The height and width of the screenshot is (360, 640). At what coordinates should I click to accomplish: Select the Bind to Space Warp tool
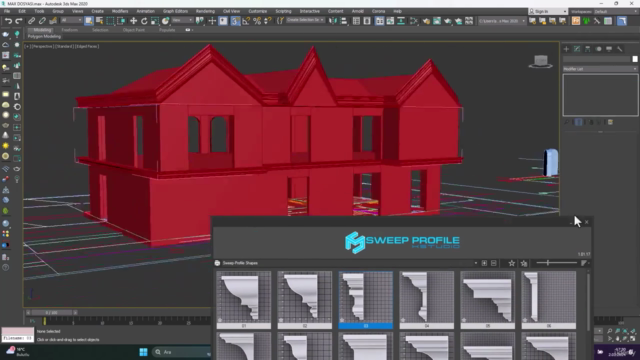pos(53,21)
